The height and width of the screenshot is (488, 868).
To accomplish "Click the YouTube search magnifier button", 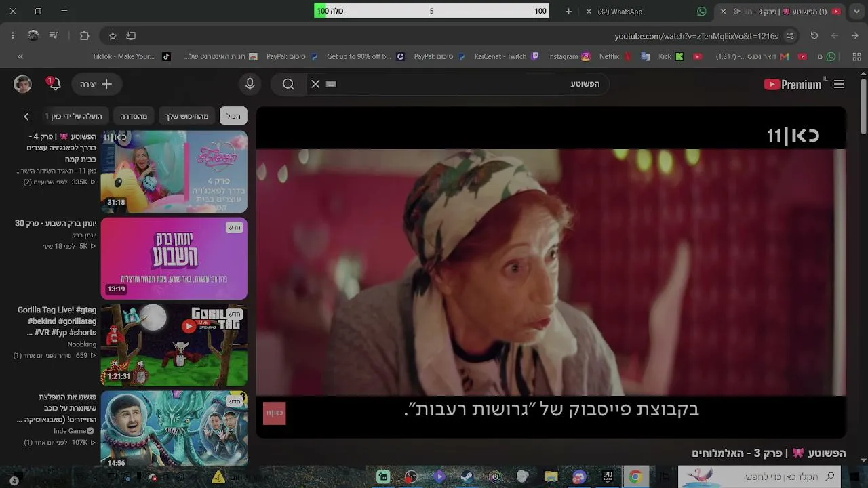I will 288,84.
